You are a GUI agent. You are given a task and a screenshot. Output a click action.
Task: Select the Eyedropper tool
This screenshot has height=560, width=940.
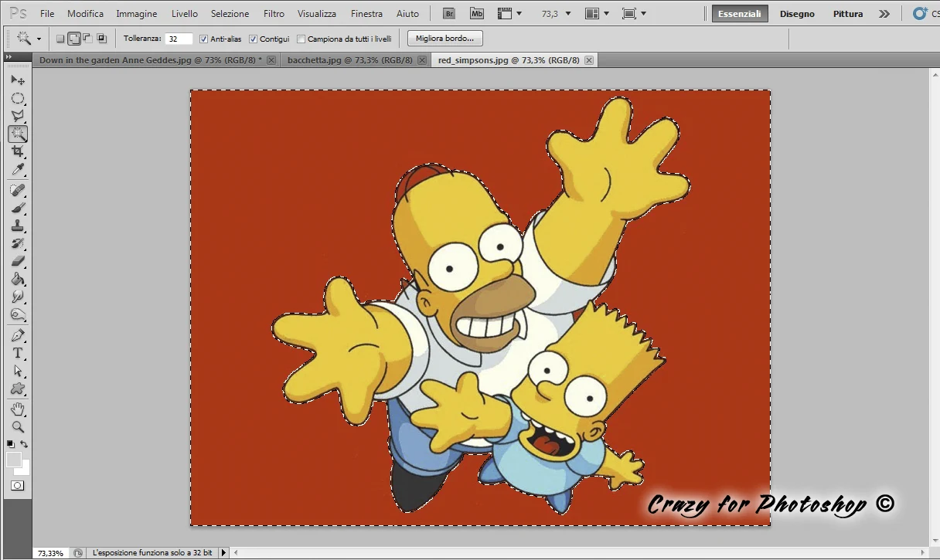tap(17, 169)
